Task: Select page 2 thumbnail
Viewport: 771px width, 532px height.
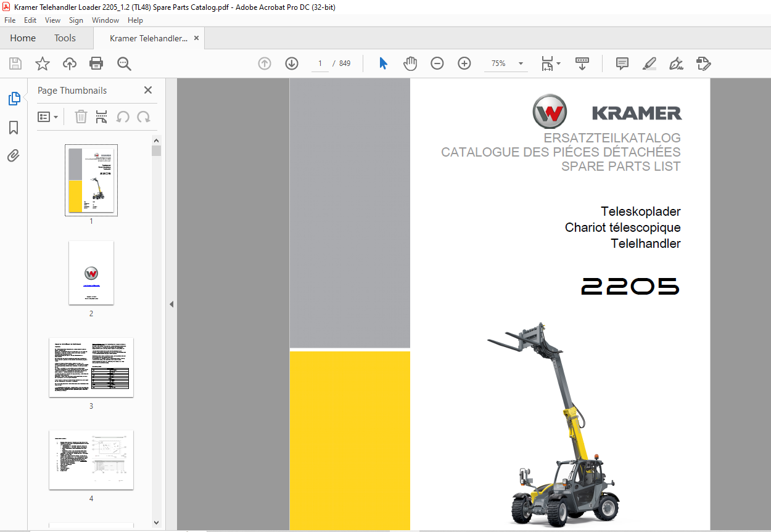Action: click(x=91, y=272)
